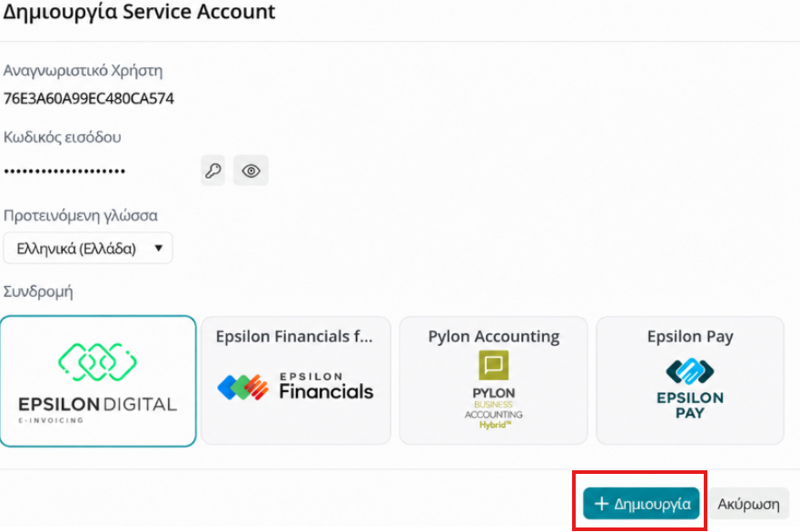Image resolution: width=800 pixels, height=532 pixels.
Task: Open the Ελληνικά (Ελλάδα) language dropdown
Action: click(88, 249)
